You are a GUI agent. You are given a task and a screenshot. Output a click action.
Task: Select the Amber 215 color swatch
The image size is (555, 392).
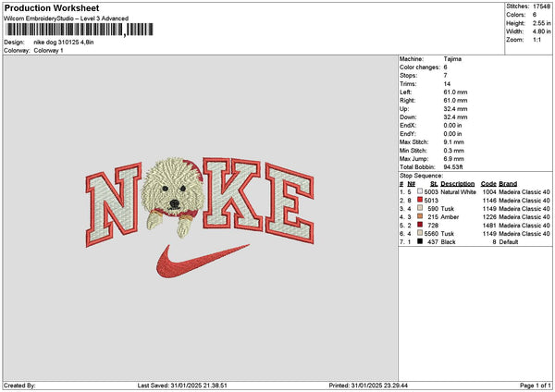tap(420, 217)
